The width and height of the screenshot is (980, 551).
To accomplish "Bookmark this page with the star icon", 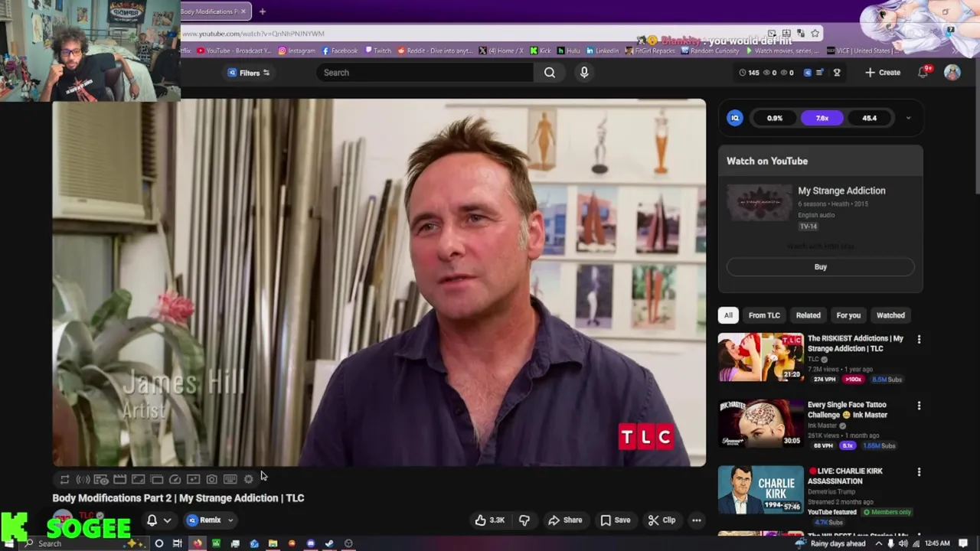I will (815, 33).
